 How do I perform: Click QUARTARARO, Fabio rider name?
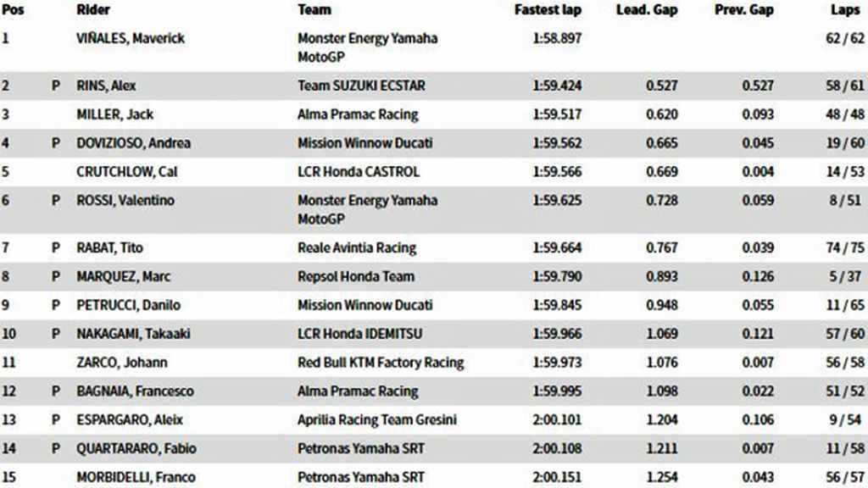click(x=136, y=449)
